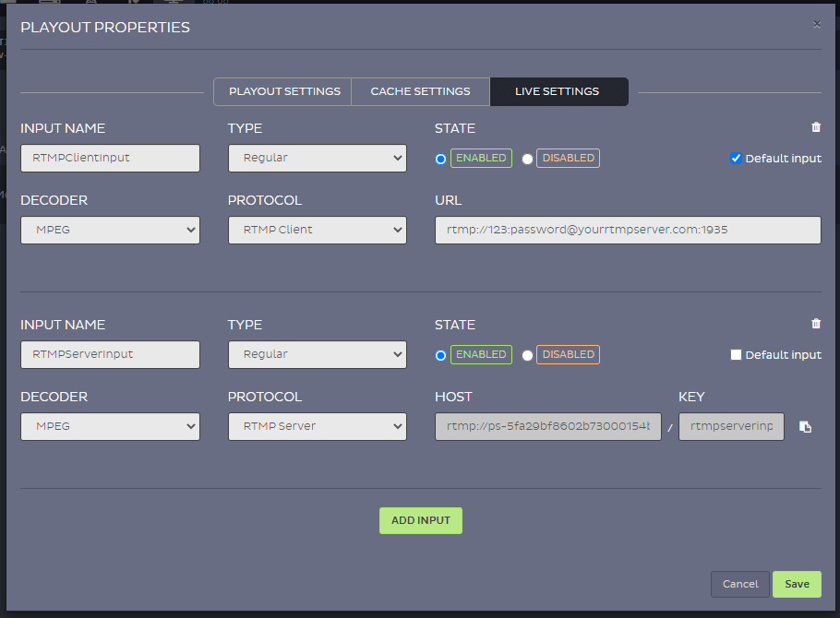Viewport: 840px width, 618px height.
Task: Delete the RTMPServerInput entry with trash icon
Action: (x=816, y=324)
